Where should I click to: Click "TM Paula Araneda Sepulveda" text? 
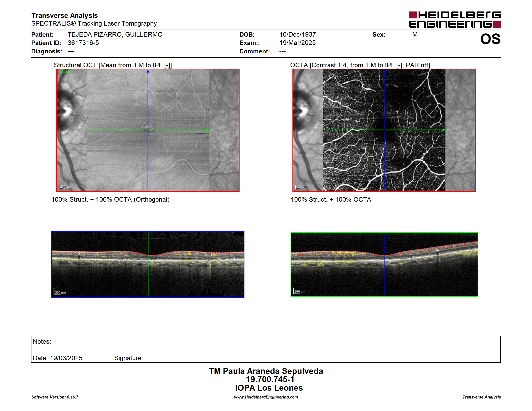(x=266, y=371)
